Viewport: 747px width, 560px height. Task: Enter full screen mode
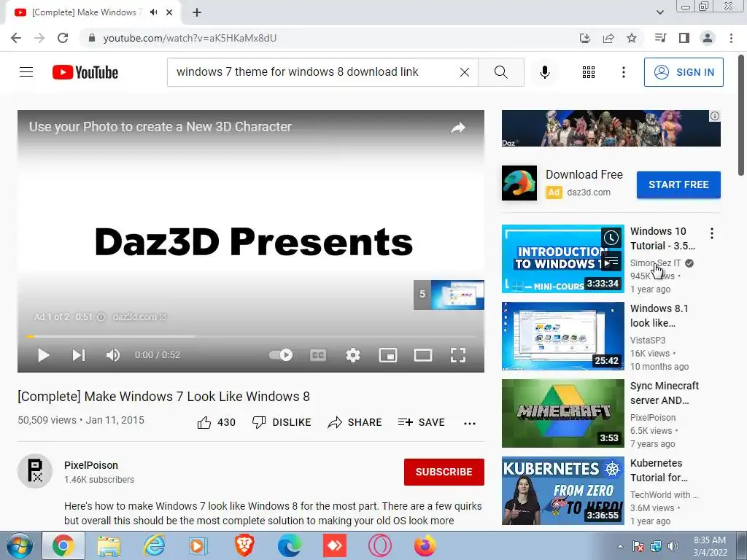point(458,355)
